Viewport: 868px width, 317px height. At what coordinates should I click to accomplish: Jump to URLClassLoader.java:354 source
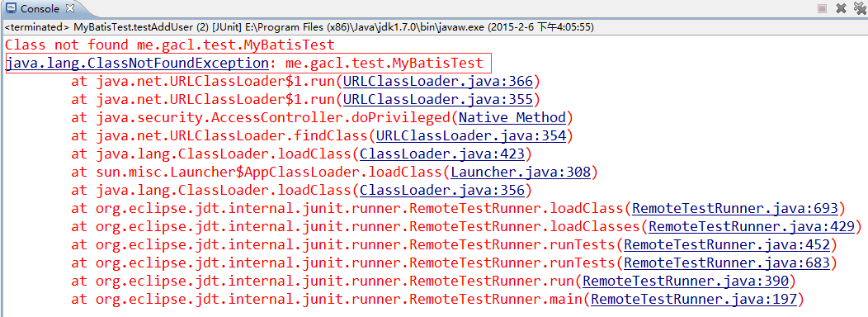[x=471, y=135]
